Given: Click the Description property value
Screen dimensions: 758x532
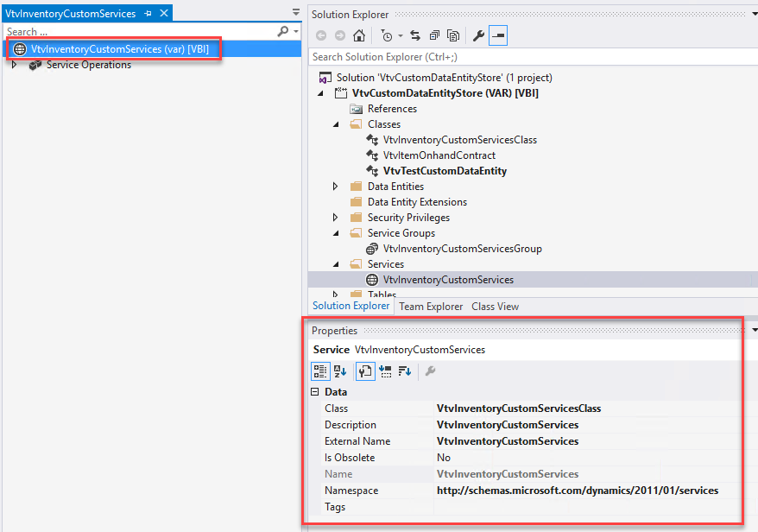Looking at the screenshot, I should tap(508, 425).
